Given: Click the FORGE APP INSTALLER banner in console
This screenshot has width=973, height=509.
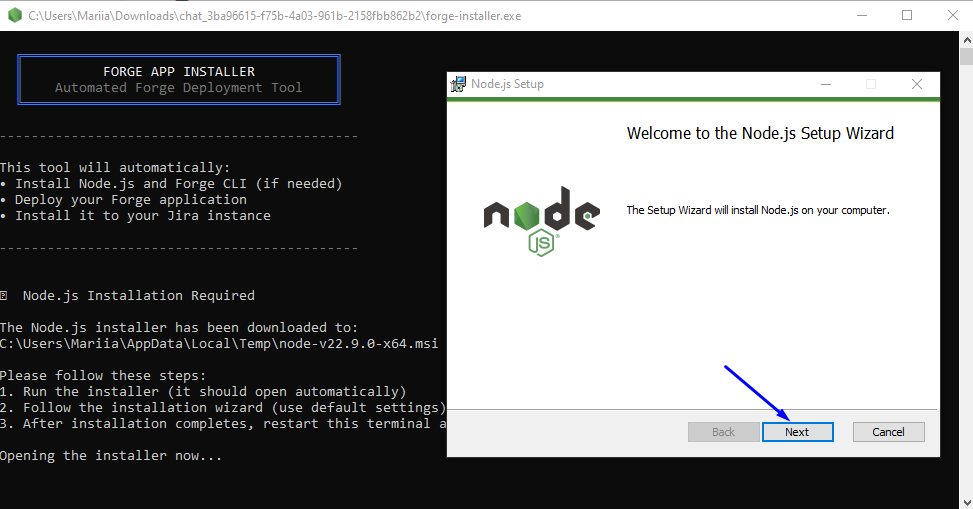Looking at the screenshot, I should click(179, 79).
